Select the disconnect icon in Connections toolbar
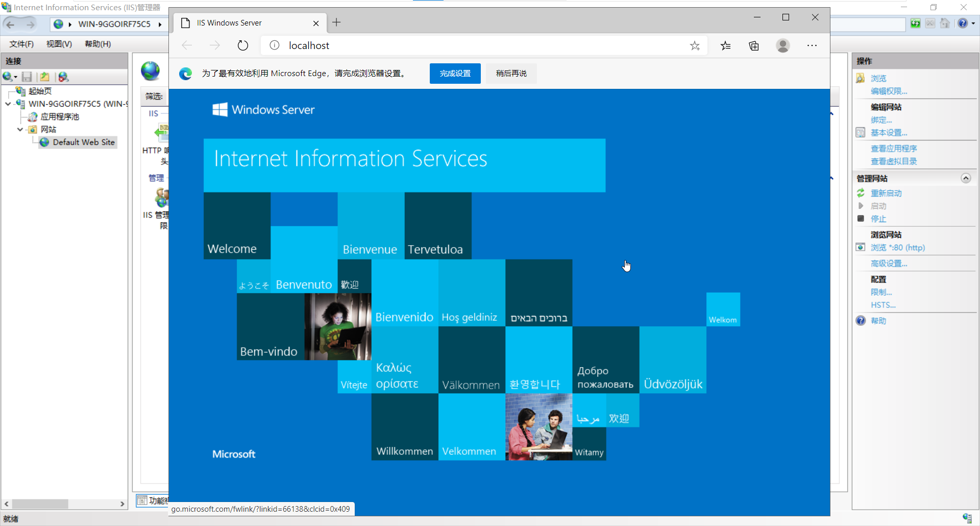980x526 pixels. (63, 77)
